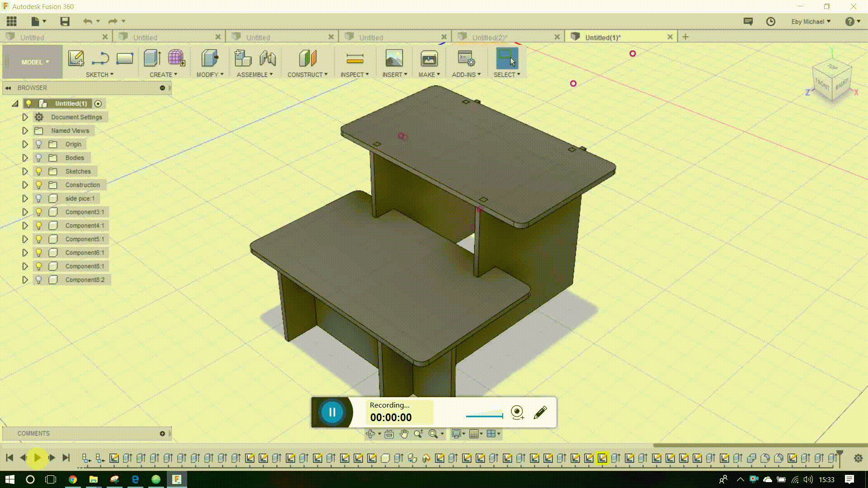Image resolution: width=868 pixels, height=488 pixels.
Task: Expand Component3:1 in the browser
Action: (x=25, y=212)
